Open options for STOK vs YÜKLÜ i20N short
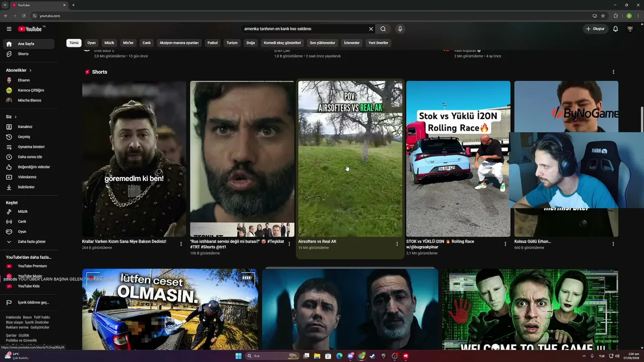644x362 pixels. tap(505, 244)
